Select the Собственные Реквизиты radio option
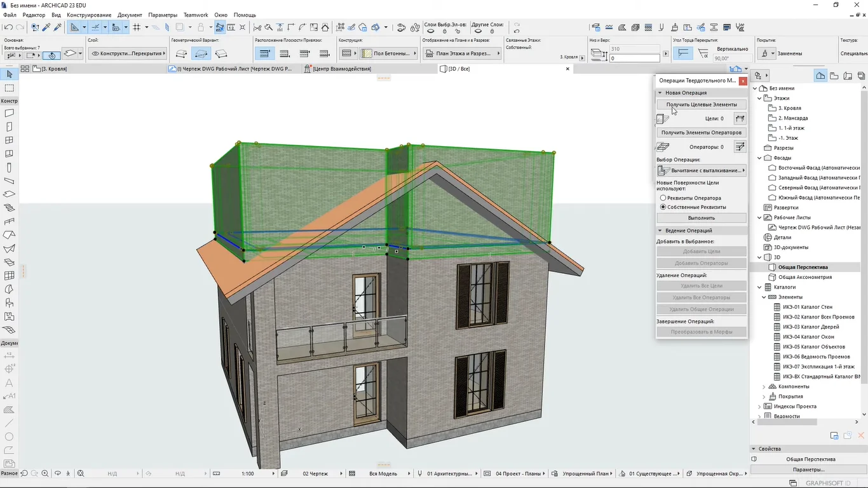The height and width of the screenshot is (488, 868). tap(663, 207)
